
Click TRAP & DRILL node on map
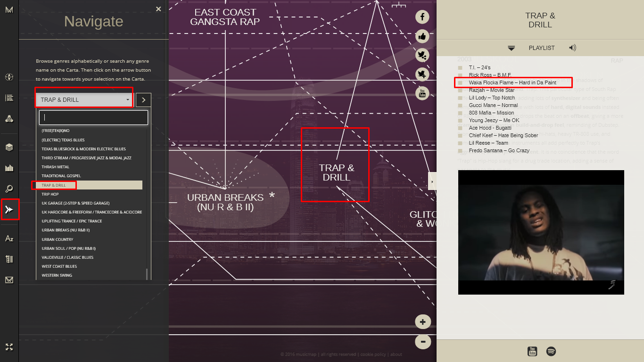coord(337,173)
